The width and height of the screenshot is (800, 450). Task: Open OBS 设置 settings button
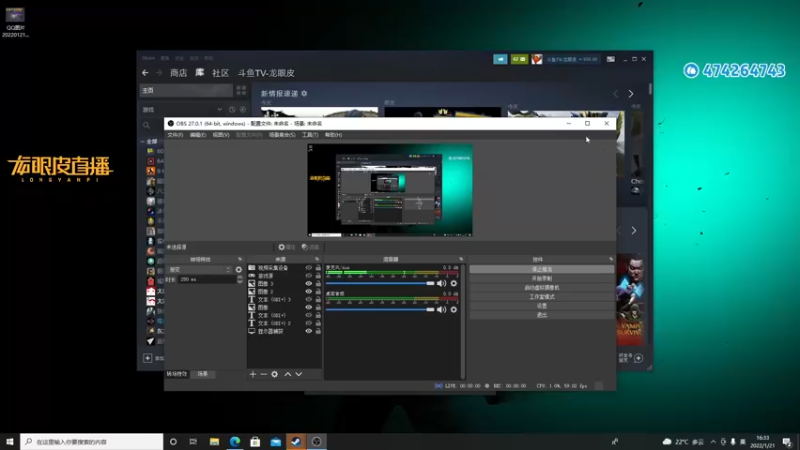point(542,306)
